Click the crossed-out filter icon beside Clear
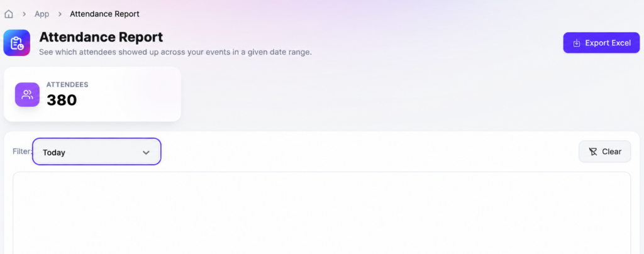This screenshot has width=644, height=254. pyautogui.click(x=592, y=152)
